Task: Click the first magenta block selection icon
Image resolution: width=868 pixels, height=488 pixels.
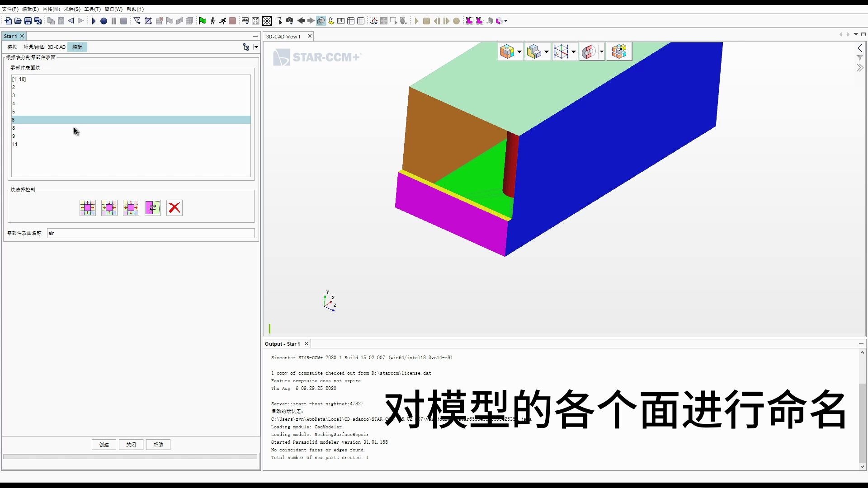Action: coord(469,21)
